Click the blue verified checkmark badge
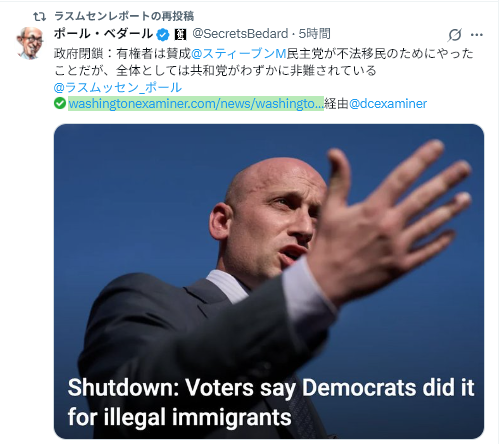The image size is (500, 444). (x=163, y=35)
